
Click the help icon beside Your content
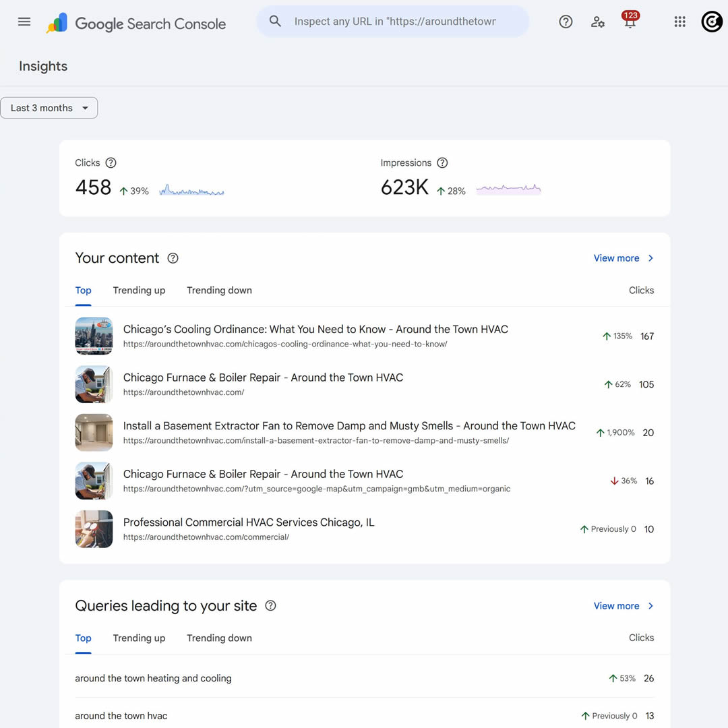173,258
